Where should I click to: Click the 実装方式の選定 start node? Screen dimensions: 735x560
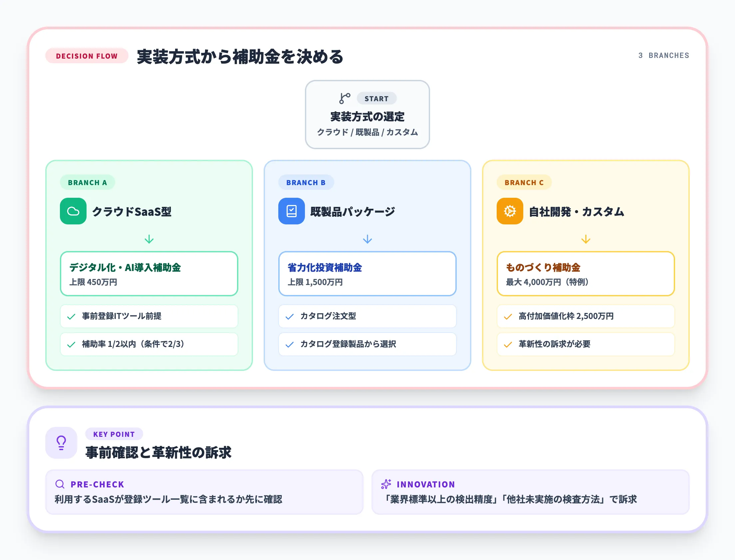[x=367, y=114]
